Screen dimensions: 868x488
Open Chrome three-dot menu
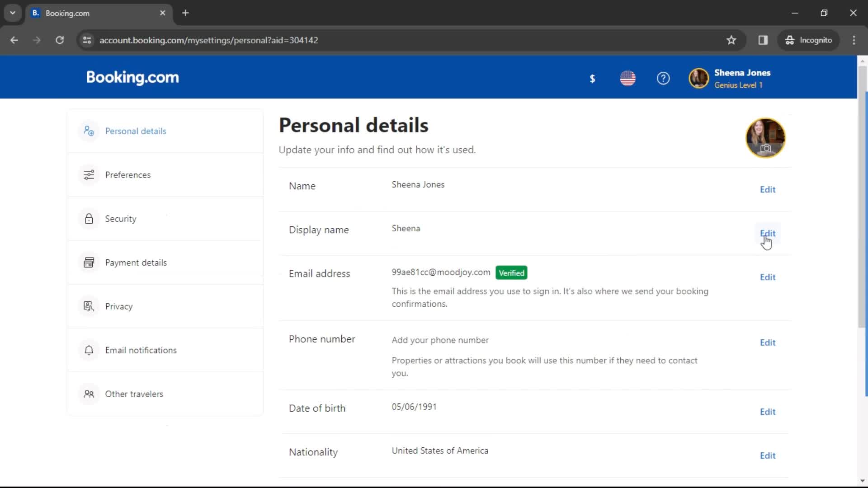854,40
